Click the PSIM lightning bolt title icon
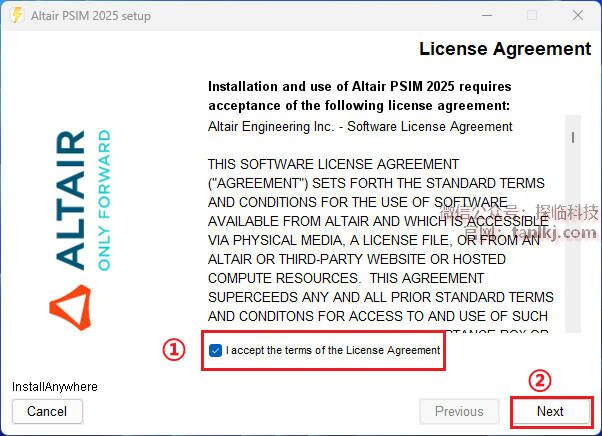This screenshot has width=602, height=436. click(16, 15)
